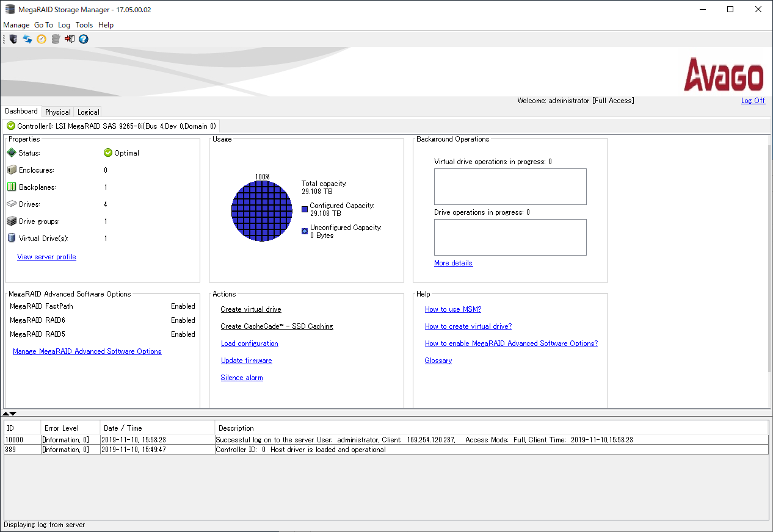Switch to the Logical tab
This screenshot has height=532, width=773.
point(89,112)
